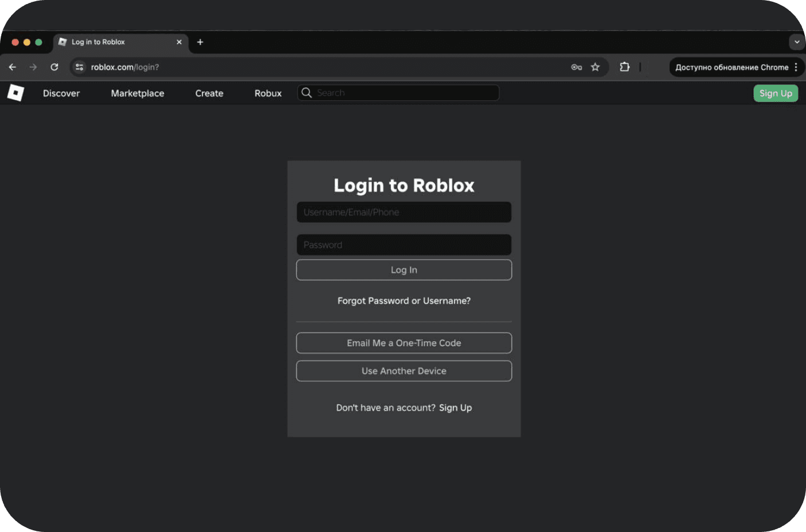Click Forgot Password or Username link
The width and height of the screenshot is (806, 532).
404,301
